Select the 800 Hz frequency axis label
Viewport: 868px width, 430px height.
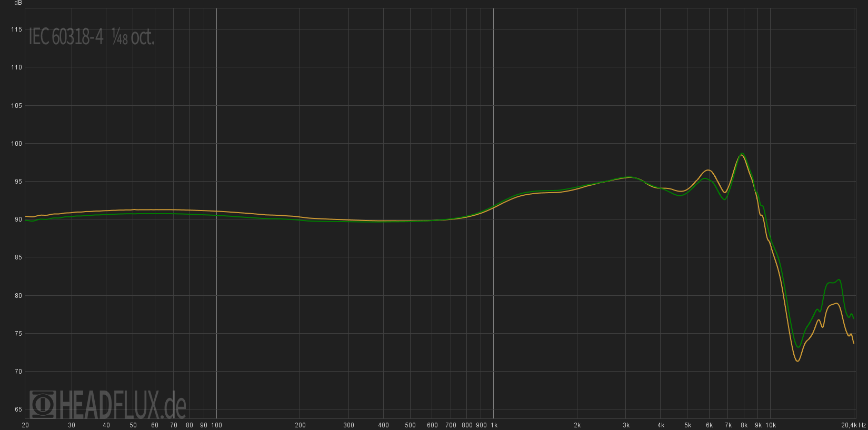[467, 425]
